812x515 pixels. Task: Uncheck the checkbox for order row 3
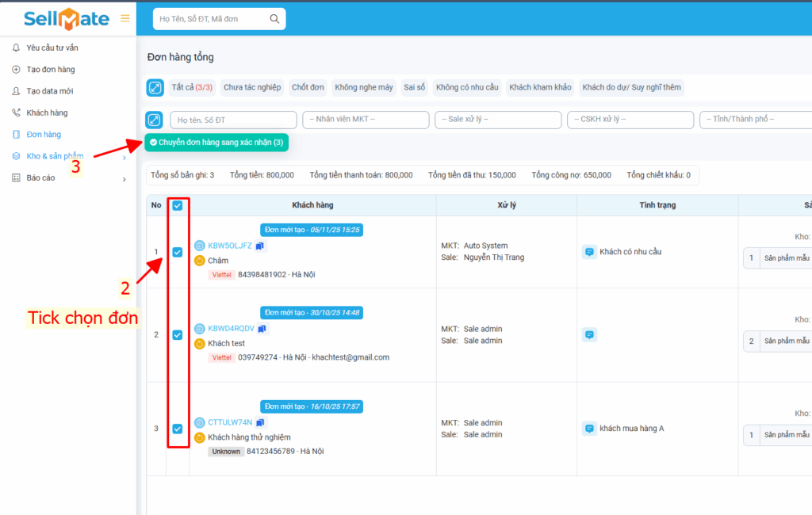178,429
